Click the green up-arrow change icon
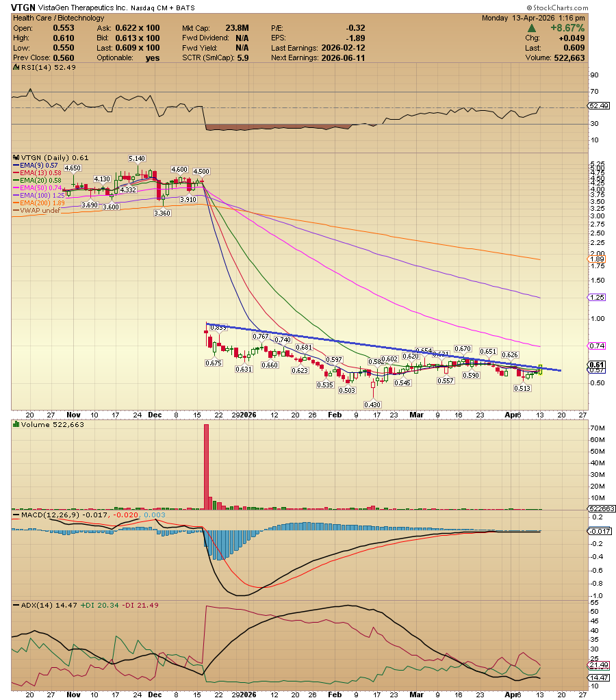Screen dimensions: 616x700 pyautogui.click(x=532, y=28)
